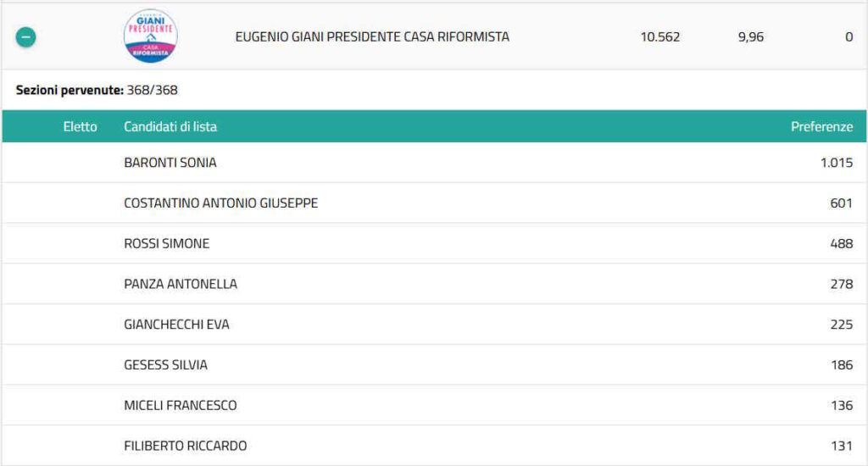This screenshot has height=466, width=868.
Task: Click Baronti Sonia's 1.015 preference count
Action: coord(836,163)
